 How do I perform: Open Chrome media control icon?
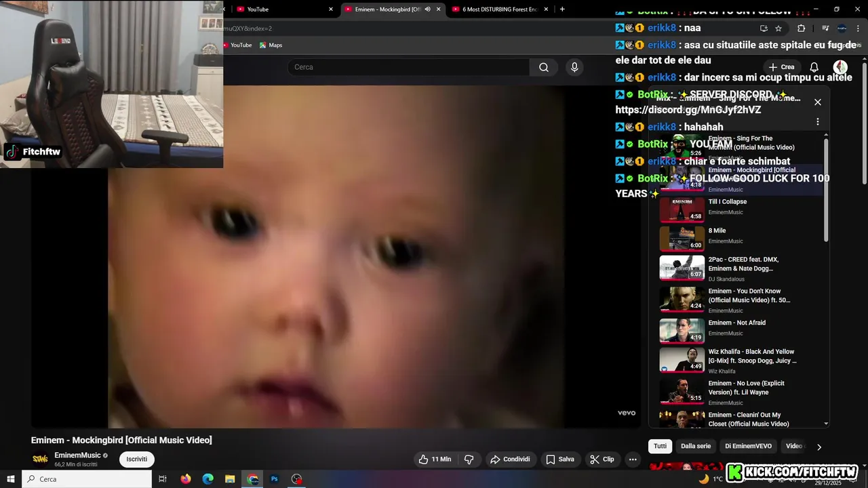tap(825, 28)
